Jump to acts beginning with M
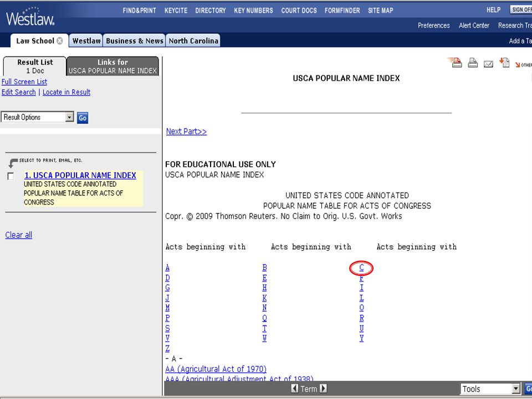 167,308
